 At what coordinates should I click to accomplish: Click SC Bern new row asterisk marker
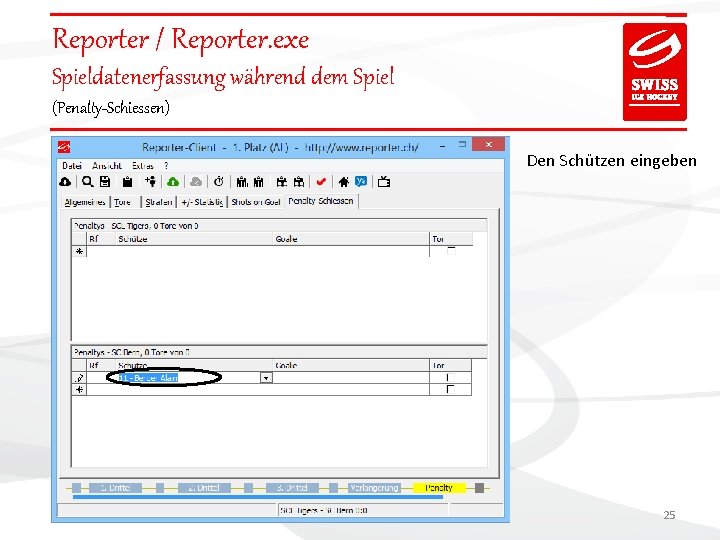tap(79, 390)
